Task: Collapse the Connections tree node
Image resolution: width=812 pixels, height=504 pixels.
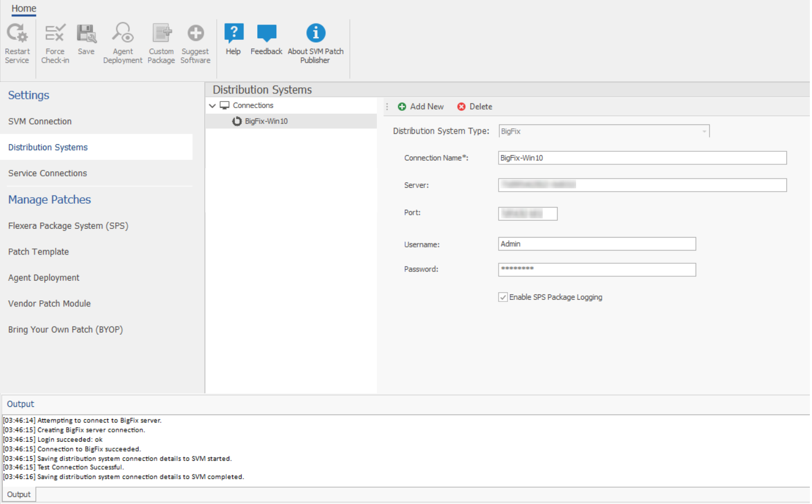Action: (x=212, y=106)
